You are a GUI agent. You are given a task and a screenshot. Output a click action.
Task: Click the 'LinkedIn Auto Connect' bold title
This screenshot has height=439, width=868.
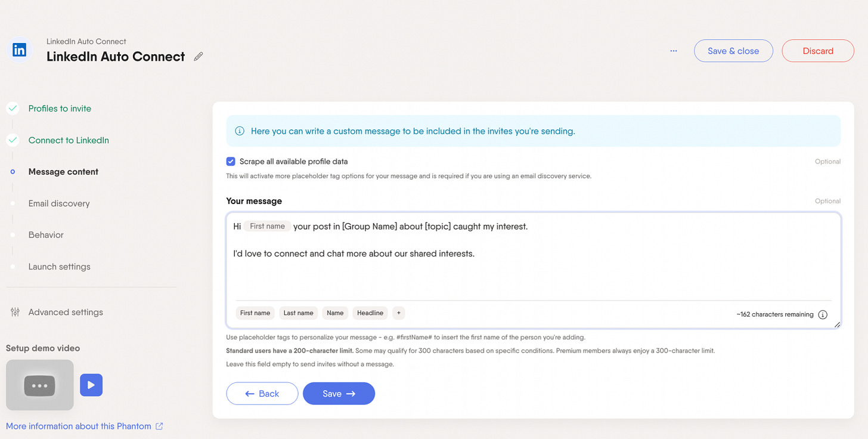tap(116, 57)
